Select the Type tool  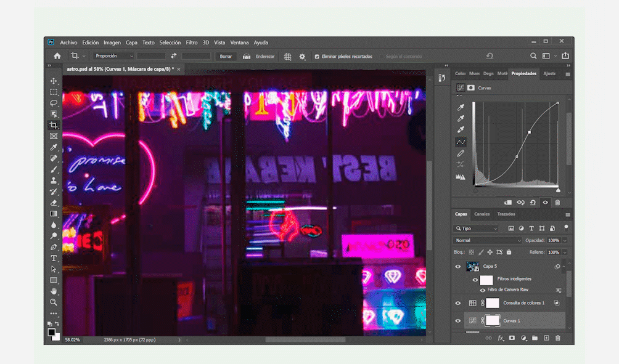[54, 258]
